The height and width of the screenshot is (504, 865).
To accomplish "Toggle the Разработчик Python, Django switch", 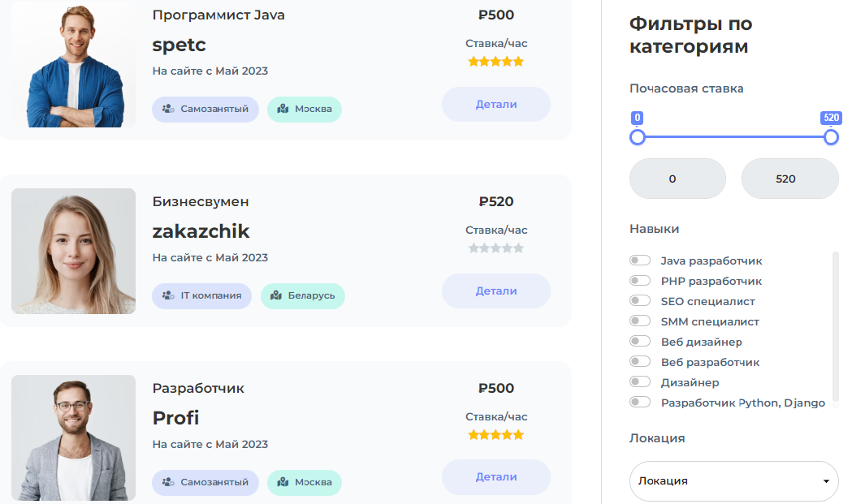I will (640, 402).
